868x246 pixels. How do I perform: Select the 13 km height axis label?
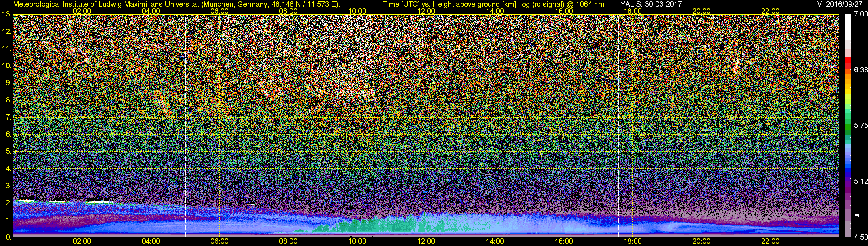pyautogui.click(x=6, y=14)
